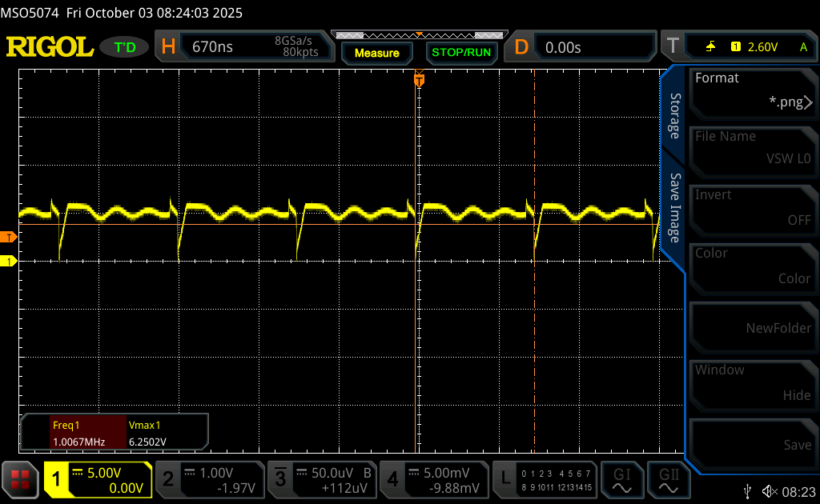Open the delay D 0.00s setting
Viewport: 820px width, 504px height.
point(580,47)
